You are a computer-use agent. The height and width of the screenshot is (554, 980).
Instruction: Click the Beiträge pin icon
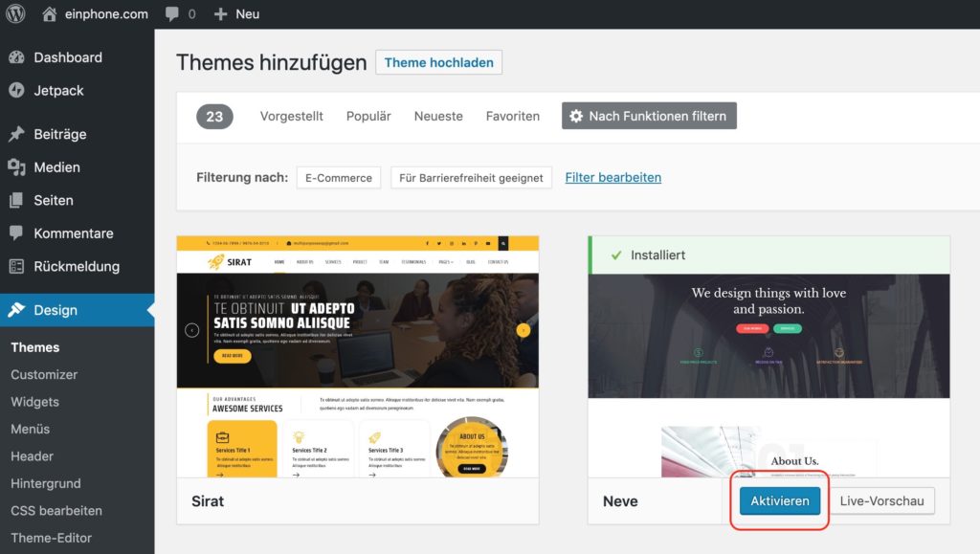click(17, 134)
